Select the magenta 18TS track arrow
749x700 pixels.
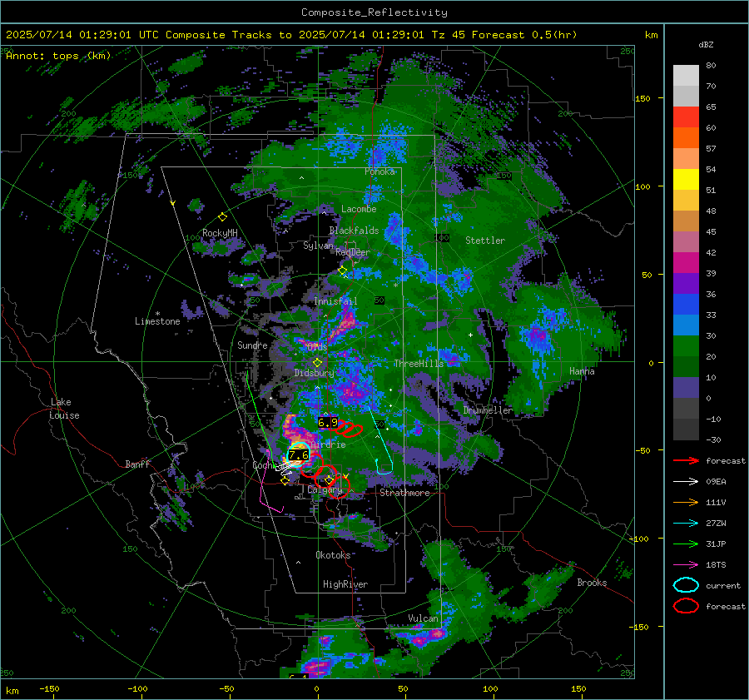point(686,565)
